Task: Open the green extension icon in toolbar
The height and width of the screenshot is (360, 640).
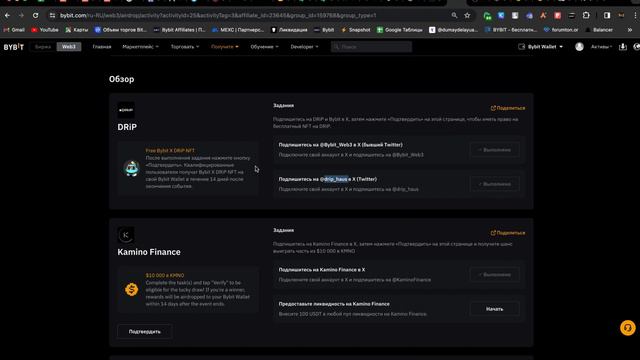Action: [x=487, y=16]
